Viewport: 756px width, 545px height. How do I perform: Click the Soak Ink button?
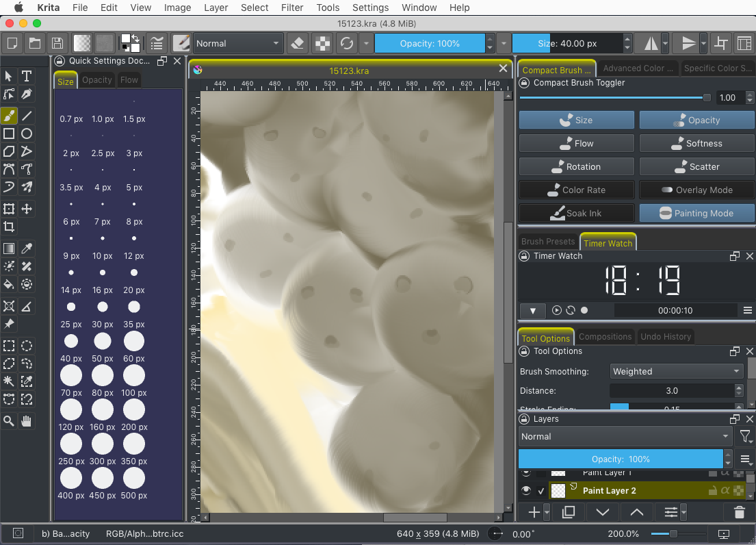tap(576, 213)
